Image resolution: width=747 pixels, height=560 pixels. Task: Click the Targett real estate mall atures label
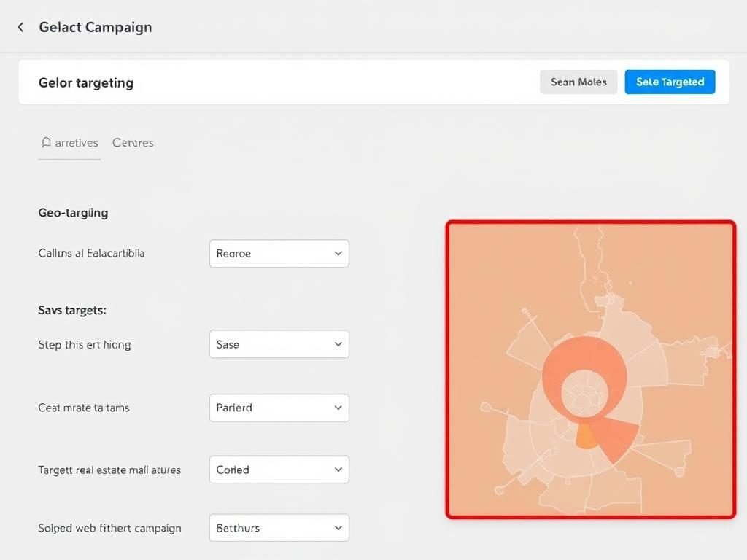pos(109,470)
